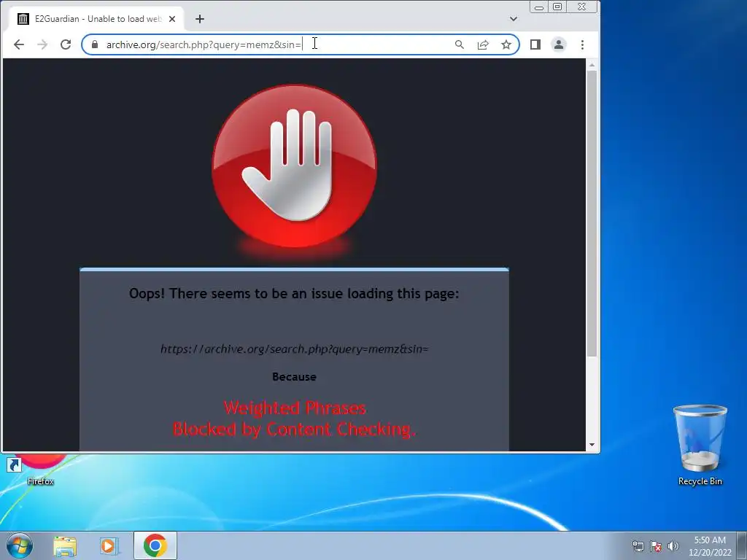Reload the blocked page
The height and width of the screenshot is (560, 747).
tap(66, 44)
